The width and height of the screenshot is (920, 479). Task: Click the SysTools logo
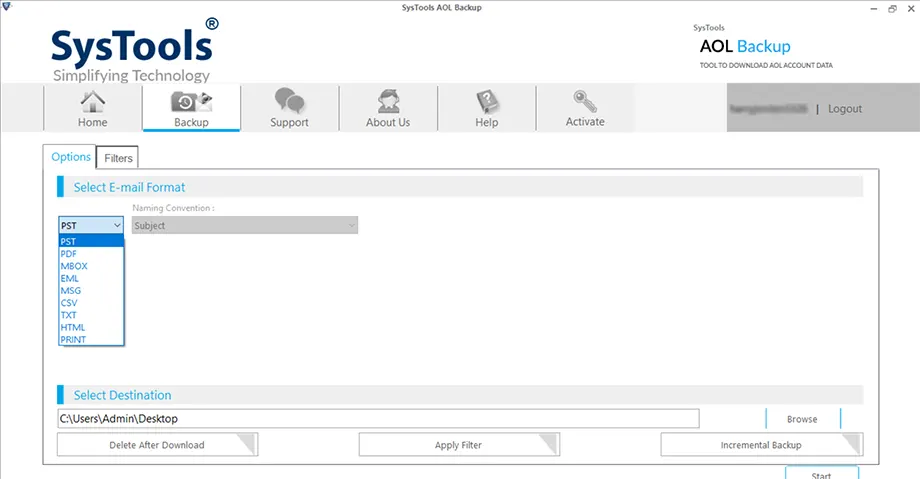tap(134, 50)
